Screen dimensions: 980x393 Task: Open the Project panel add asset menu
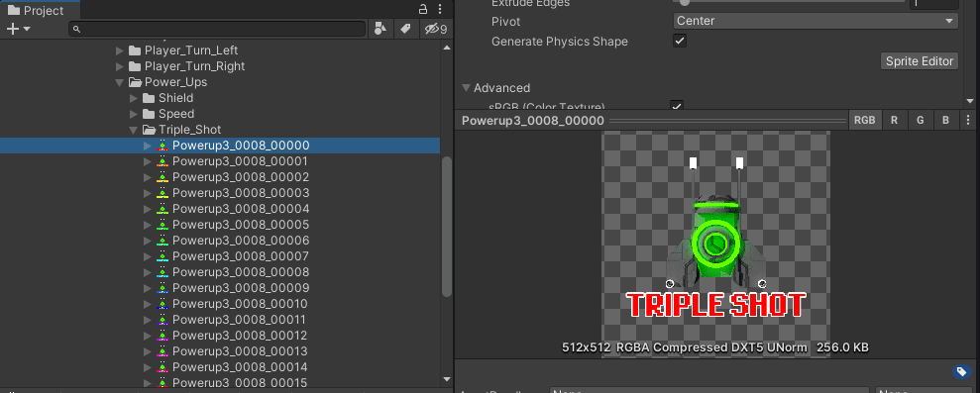pyautogui.click(x=13, y=29)
